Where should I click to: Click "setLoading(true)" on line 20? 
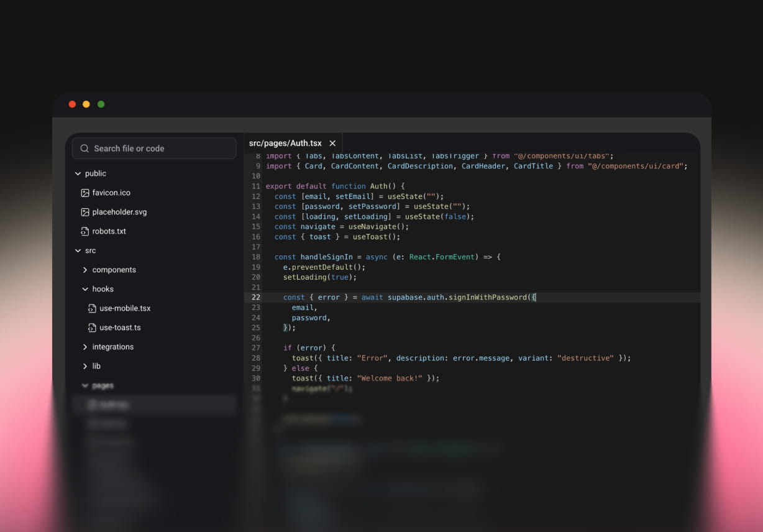click(318, 277)
